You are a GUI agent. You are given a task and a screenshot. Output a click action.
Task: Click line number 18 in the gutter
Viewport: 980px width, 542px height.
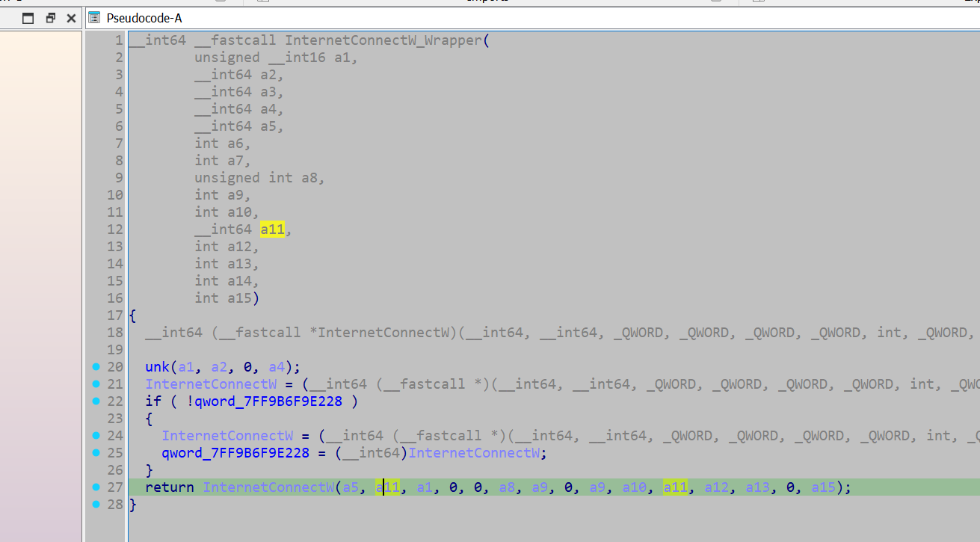click(x=114, y=333)
